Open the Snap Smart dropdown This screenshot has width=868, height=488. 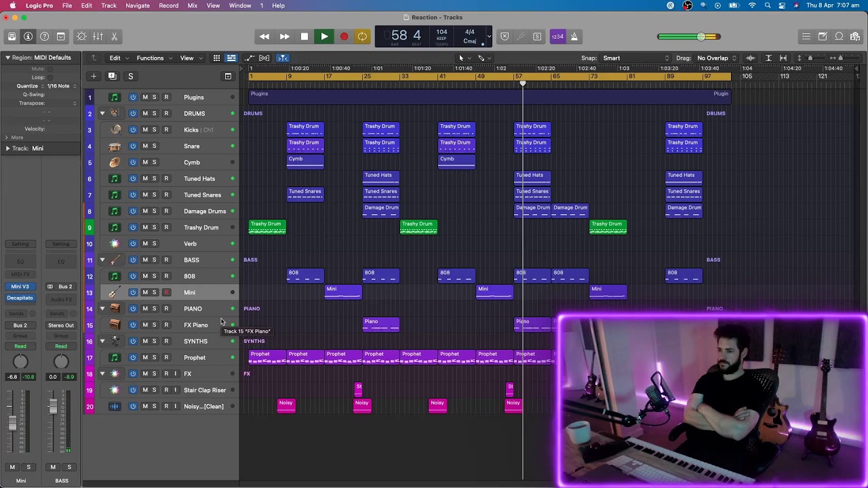[x=636, y=58]
